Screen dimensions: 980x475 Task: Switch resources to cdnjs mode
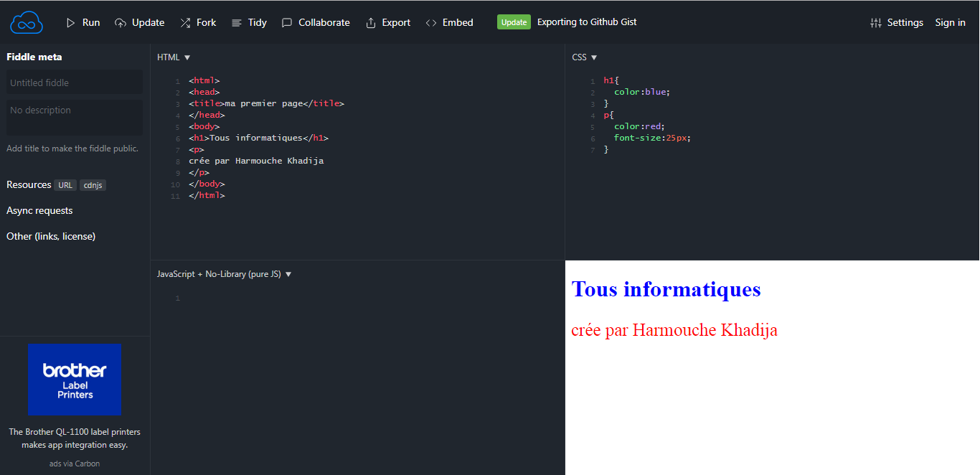click(93, 184)
